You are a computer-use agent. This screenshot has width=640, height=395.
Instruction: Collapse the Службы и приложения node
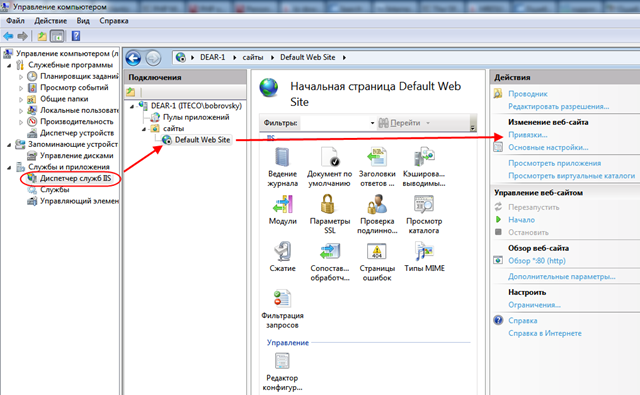tap(9, 167)
